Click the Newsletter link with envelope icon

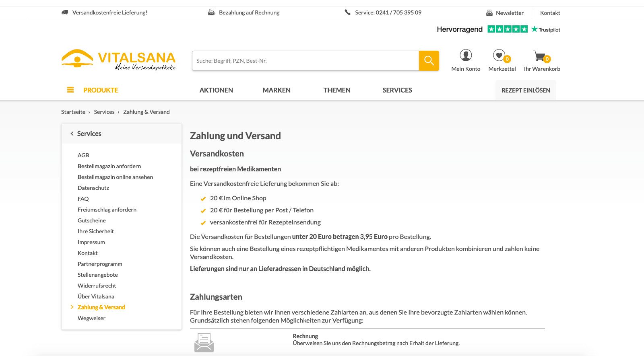point(505,13)
